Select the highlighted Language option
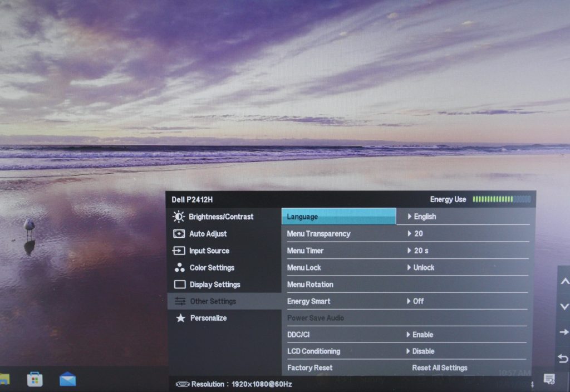The width and height of the screenshot is (570, 392). 339,217
